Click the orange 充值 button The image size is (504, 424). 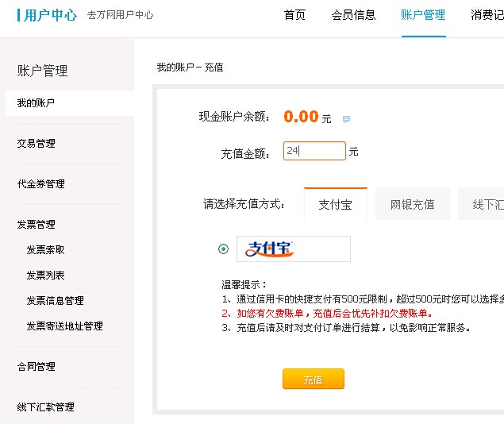tap(314, 379)
